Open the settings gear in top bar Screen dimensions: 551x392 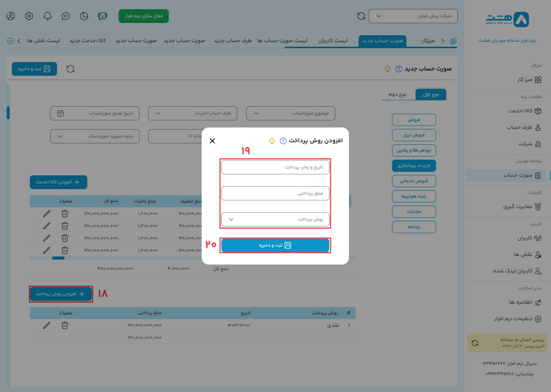pyautogui.click(x=29, y=16)
